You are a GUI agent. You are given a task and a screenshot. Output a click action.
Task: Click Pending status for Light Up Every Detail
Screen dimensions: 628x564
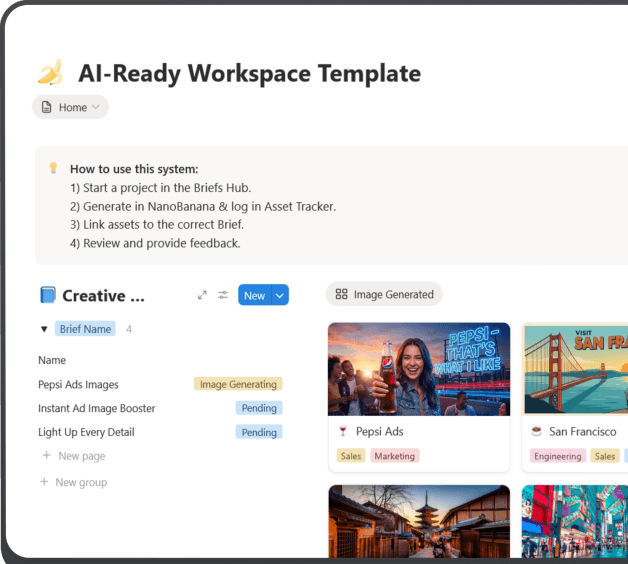click(259, 432)
